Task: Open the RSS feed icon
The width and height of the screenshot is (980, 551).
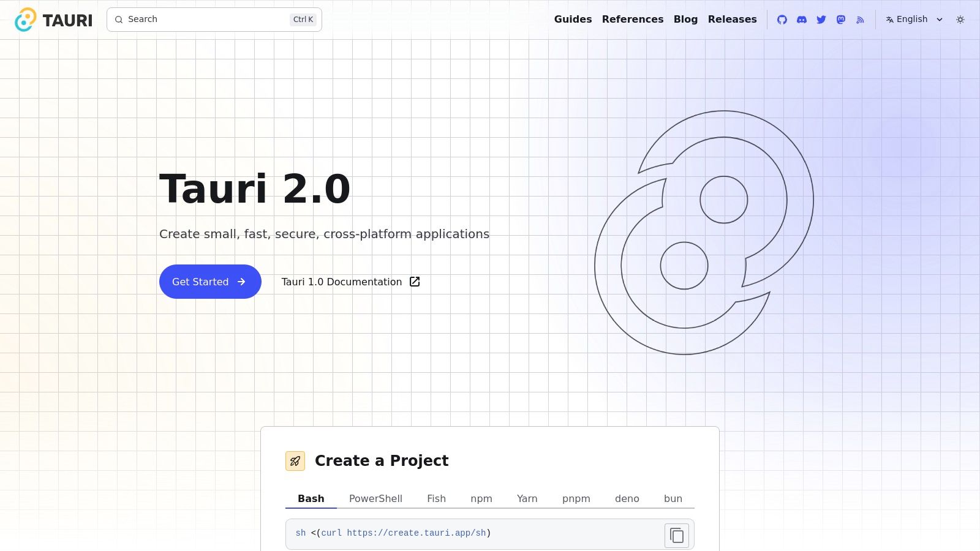Action: (x=861, y=20)
